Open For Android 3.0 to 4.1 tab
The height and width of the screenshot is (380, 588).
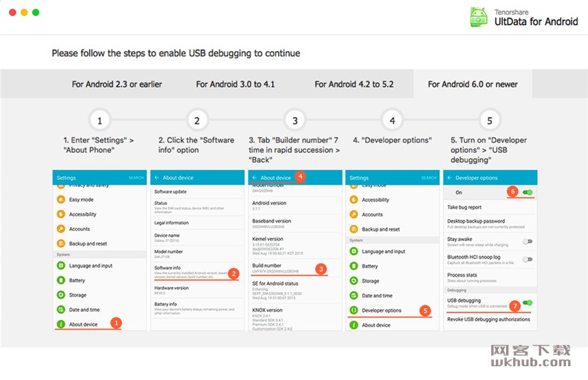[235, 84]
